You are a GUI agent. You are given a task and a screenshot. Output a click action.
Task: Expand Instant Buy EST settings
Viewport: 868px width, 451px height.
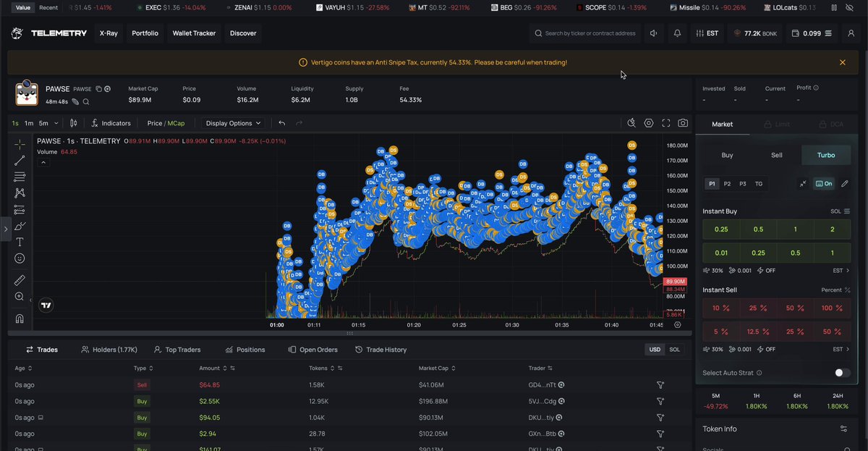[x=841, y=270]
